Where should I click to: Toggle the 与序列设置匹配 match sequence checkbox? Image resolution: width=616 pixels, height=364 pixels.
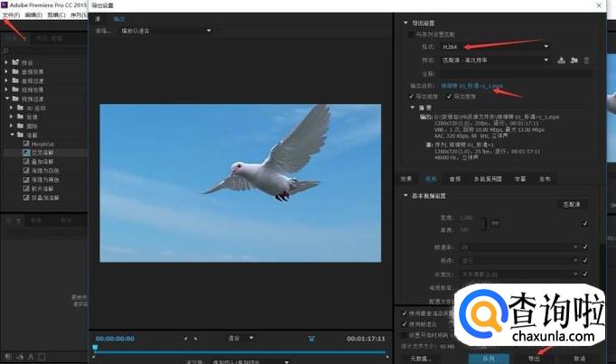[x=411, y=34]
